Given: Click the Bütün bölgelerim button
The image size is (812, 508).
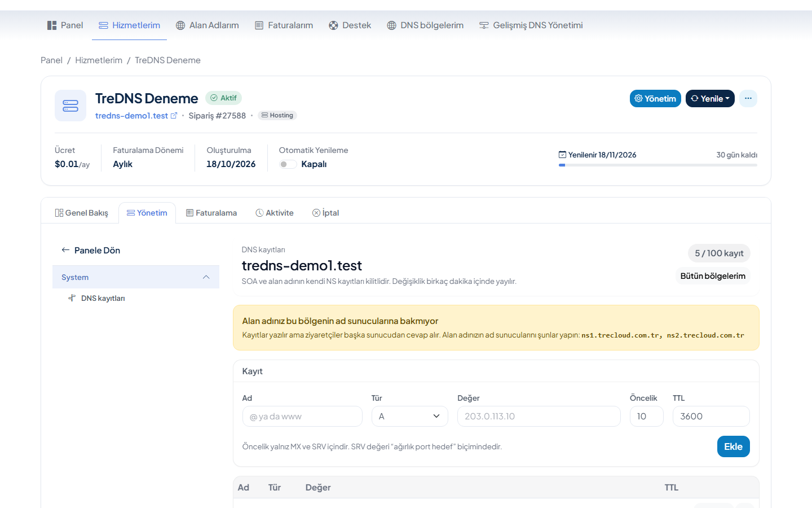Looking at the screenshot, I should [713, 276].
